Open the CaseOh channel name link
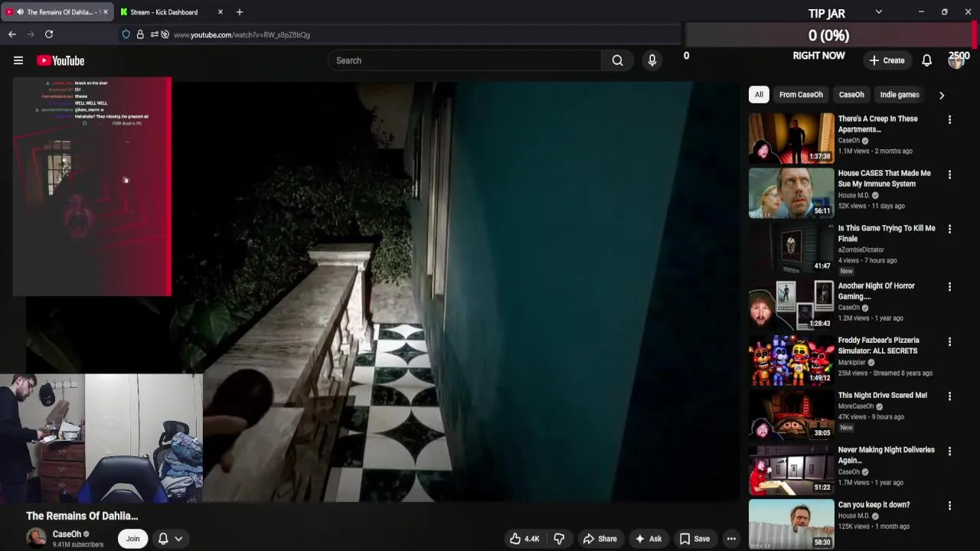Image resolution: width=980 pixels, height=551 pixels. point(67,534)
